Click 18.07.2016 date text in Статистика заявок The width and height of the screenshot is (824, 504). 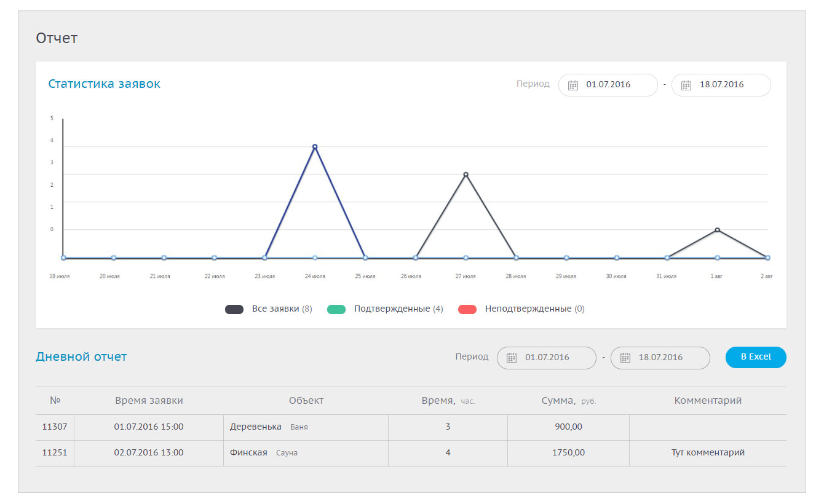[721, 85]
